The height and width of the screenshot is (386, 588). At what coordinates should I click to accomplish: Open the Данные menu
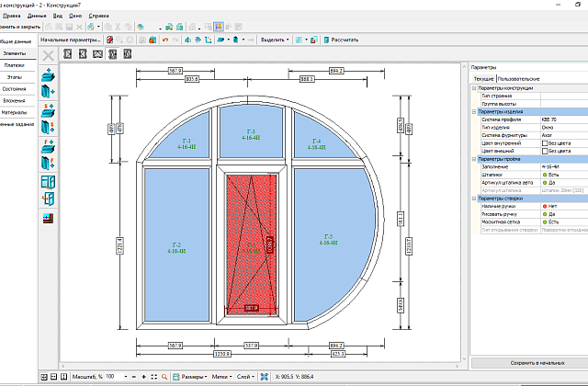37,16
